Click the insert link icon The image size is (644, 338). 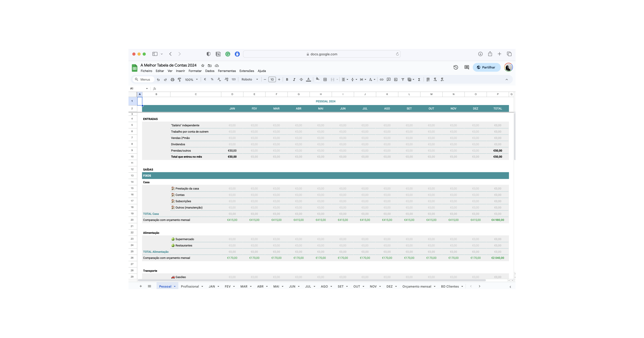tap(382, 80)
